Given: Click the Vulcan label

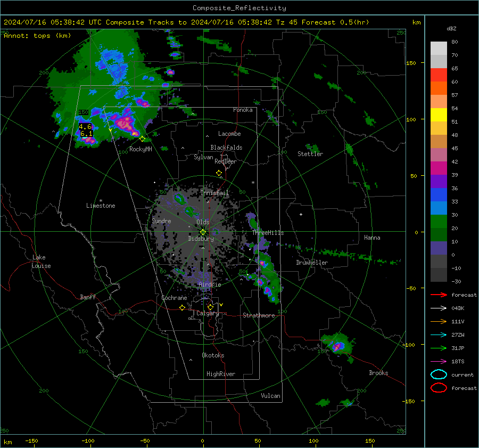Looking at the screenshot, I should (270, 396).
